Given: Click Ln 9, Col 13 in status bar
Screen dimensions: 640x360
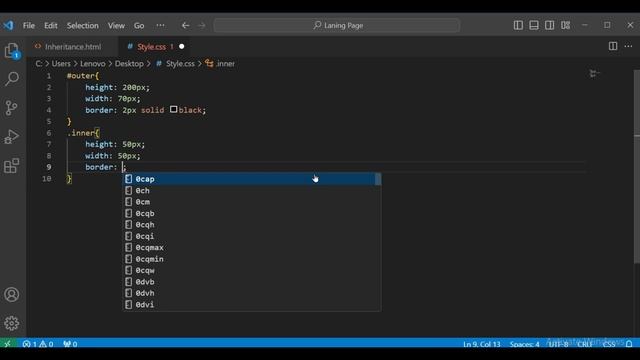Looking at the screenshot, I should [x=482, y=344].
